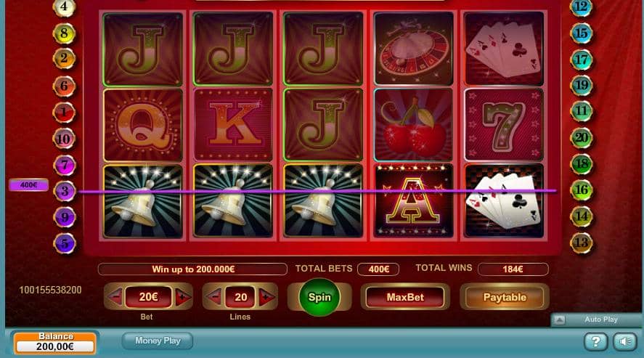The image size is (644, 358).
Task: Open the Paytable
Action: tap(505, 297)
